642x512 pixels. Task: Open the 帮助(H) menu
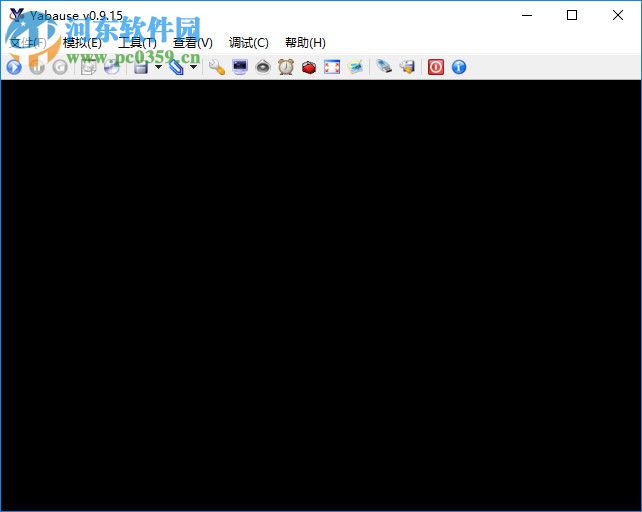[305, 43]
